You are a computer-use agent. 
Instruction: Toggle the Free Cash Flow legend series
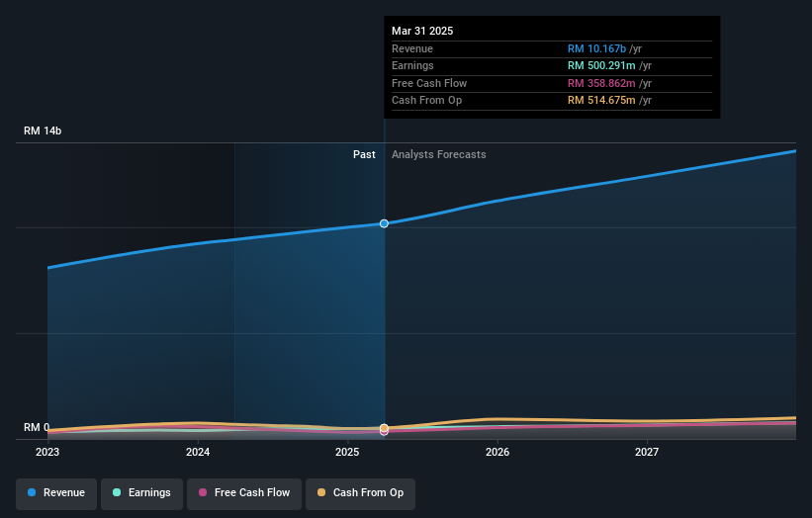tap(244, 493)
